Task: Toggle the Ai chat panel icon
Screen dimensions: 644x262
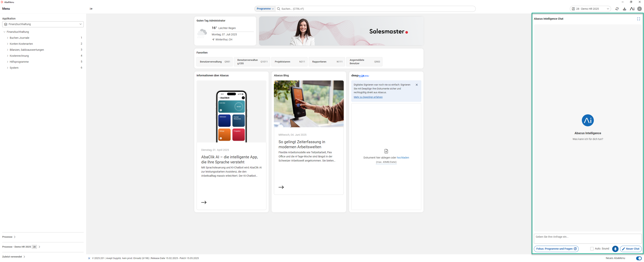Action: click(x=632, y=9)
